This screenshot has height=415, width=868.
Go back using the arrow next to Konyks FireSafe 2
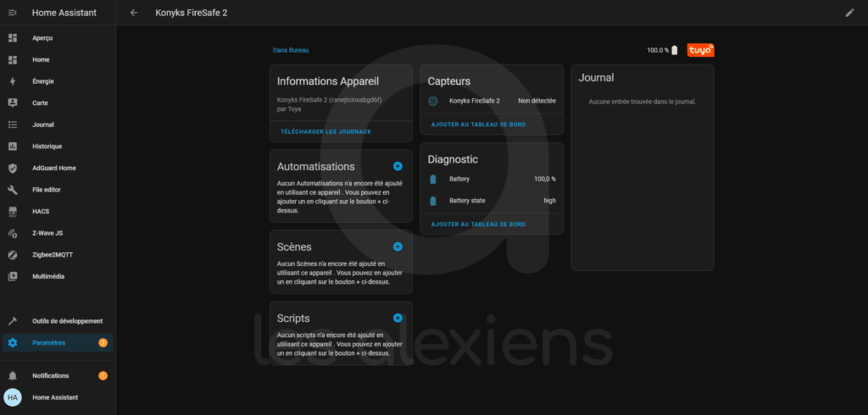pyautogui.click(x=134, y=13)
